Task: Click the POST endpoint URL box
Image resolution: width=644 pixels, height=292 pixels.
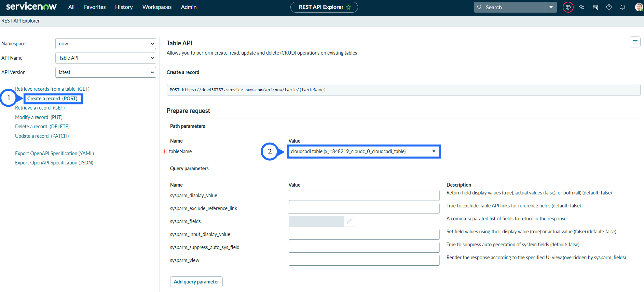Action: (403, 90)
